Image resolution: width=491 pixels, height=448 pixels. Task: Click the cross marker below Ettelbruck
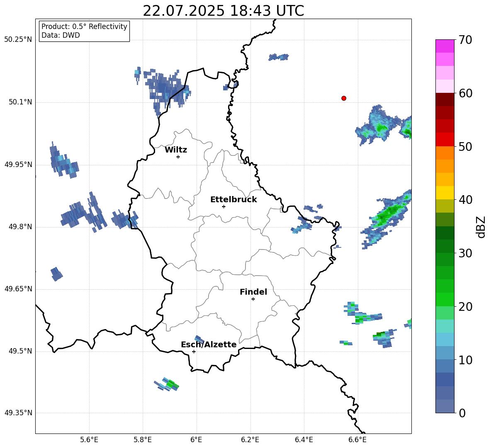tap(224, 206)
